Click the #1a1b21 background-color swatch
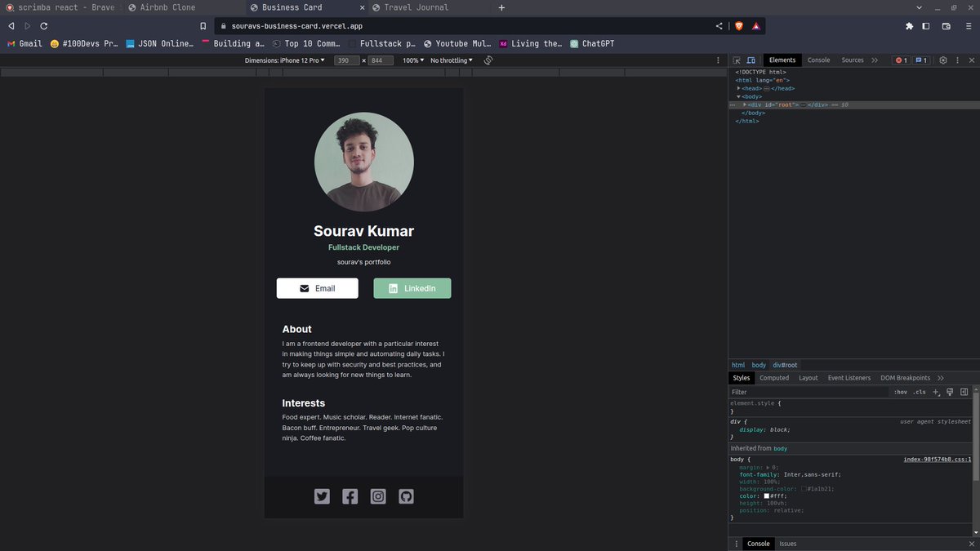Image resolution: width=980 pixels, height=551 pixels. [804, 489]
